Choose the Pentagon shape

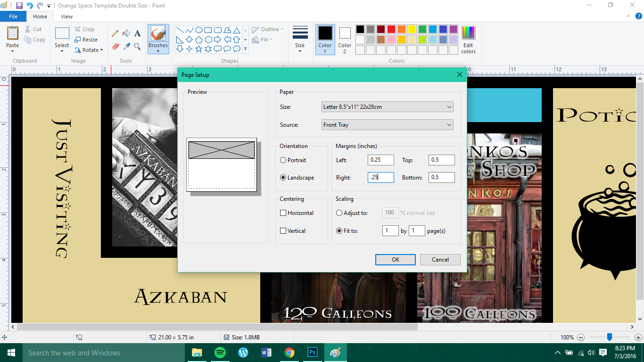(x=198, y=39)
